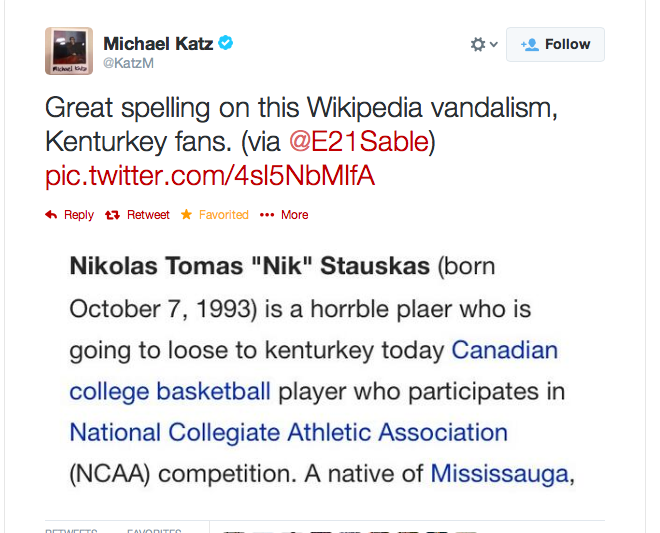Viewport: 660px width, 533px height.
Task: Click the blue verified badge icon
Action: click(227, 43)
